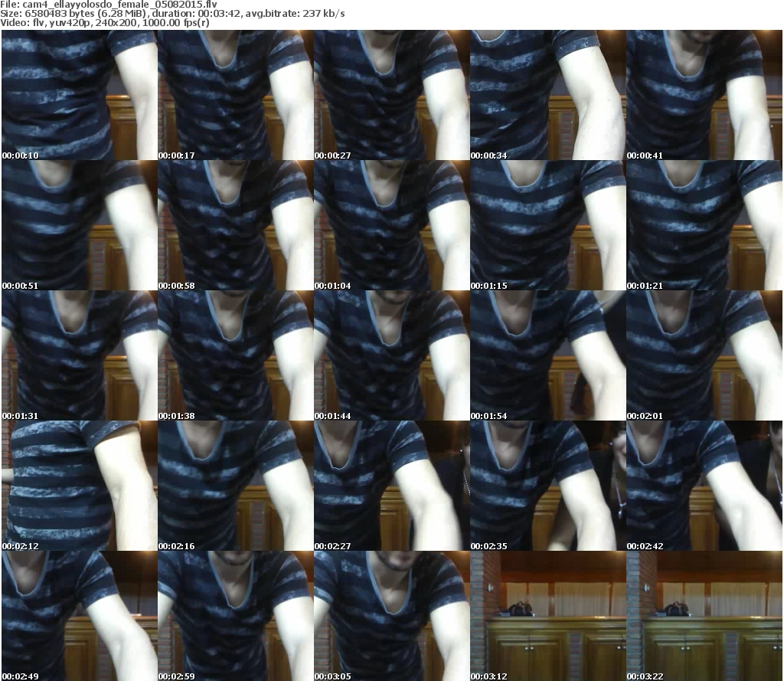
Task: View the frame stamped 00:02:49
Action: coord(80,616)
